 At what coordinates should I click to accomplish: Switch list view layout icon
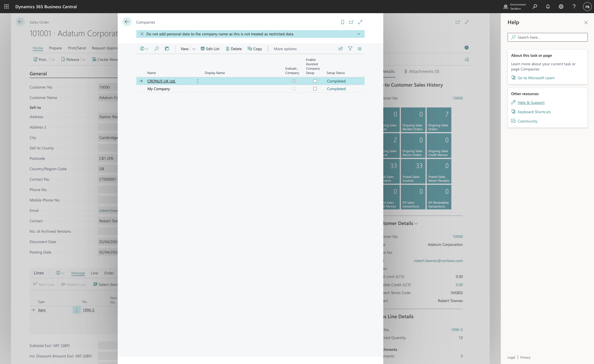(x=359, y=49)
